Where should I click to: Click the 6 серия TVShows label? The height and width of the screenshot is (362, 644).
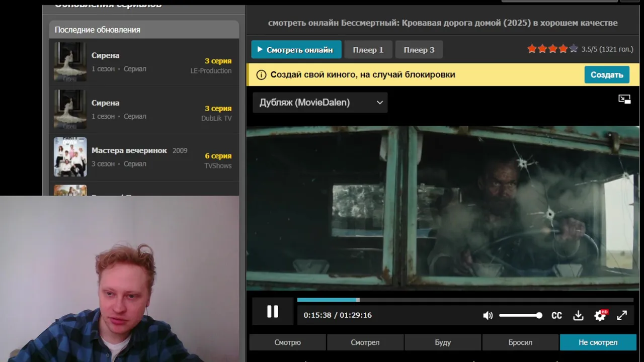click(x=218, y=160)
